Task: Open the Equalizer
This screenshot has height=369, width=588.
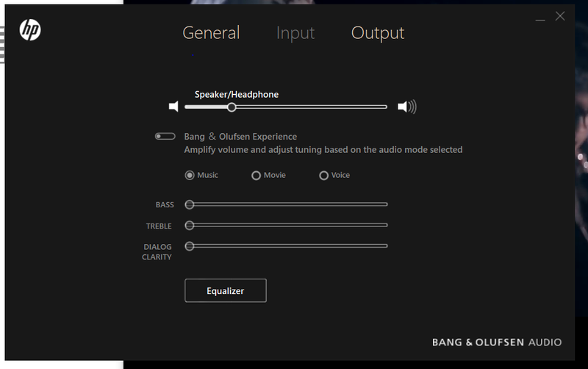Action: [225, 290]
